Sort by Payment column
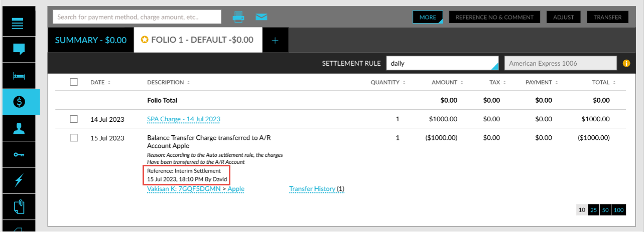 (542, 82)
